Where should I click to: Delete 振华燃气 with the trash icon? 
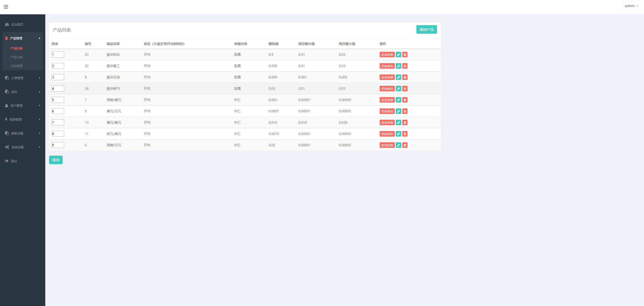pos(405,89)
